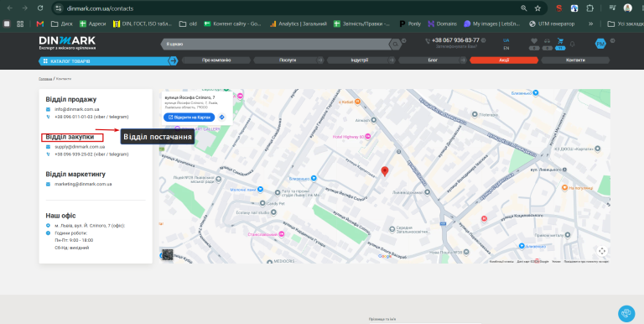
Task: Open the Контакти menu item
Action: click(x=575, y=60)
